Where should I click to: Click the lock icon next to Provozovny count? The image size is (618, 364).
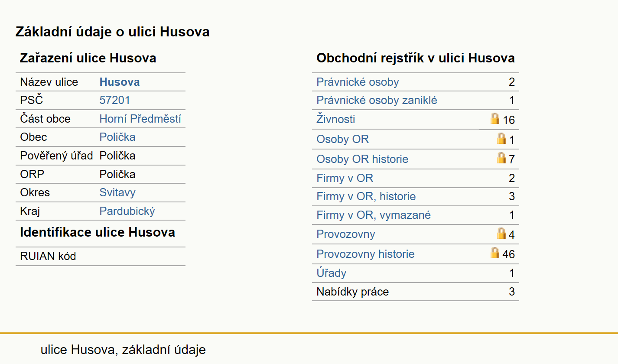tap(501, 233)
